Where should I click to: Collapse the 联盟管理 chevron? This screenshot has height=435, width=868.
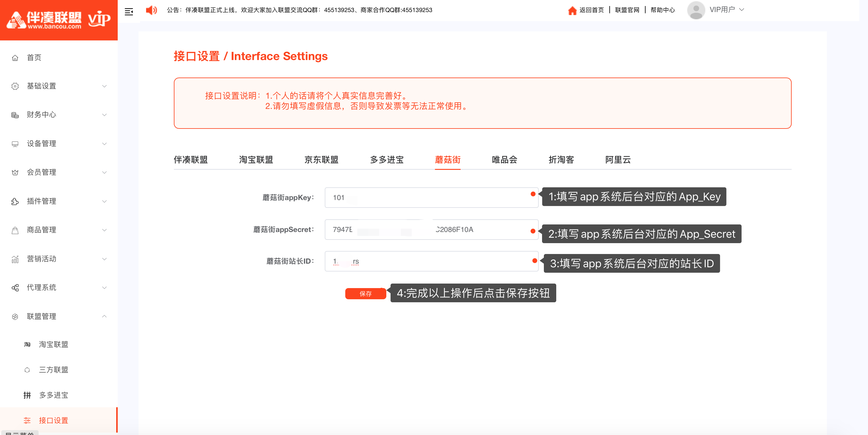104,316
